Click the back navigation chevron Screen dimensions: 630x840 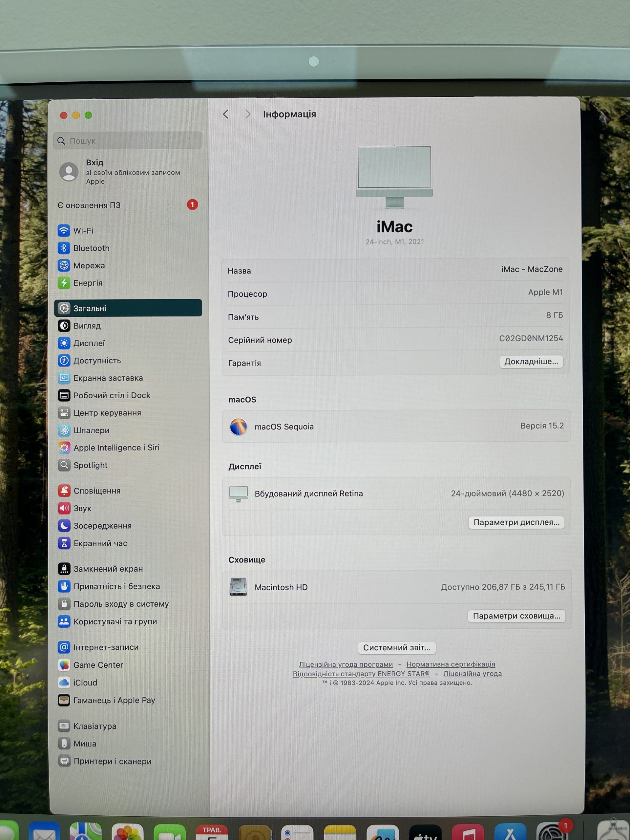pos(225,114)
